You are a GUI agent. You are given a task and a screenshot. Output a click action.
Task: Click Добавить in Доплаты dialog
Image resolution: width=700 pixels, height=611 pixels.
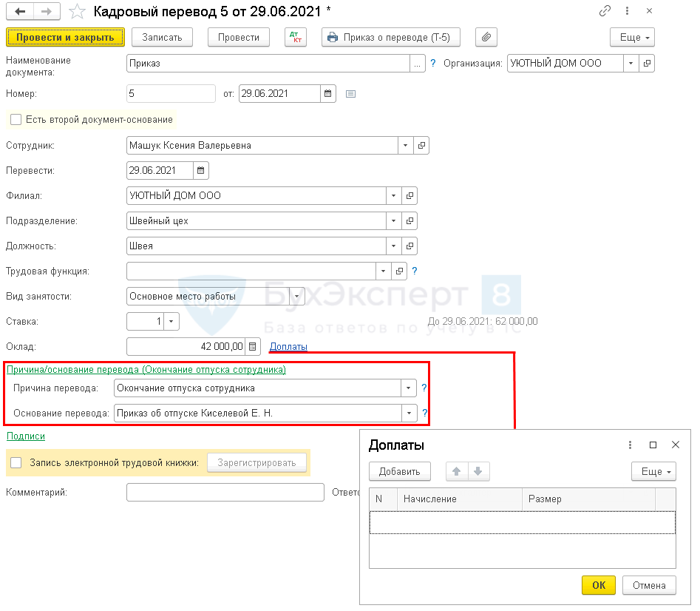point(399,471)
